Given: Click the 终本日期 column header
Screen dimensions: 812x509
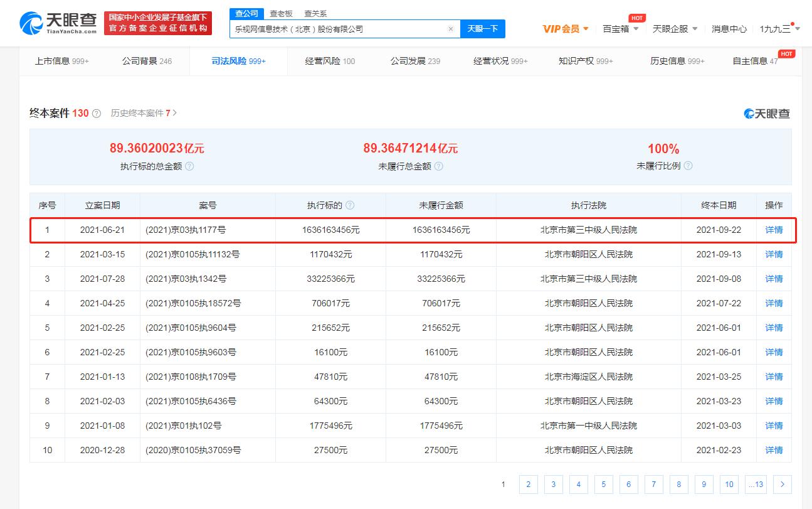Looking at the screenshot, I should [719, 205].
